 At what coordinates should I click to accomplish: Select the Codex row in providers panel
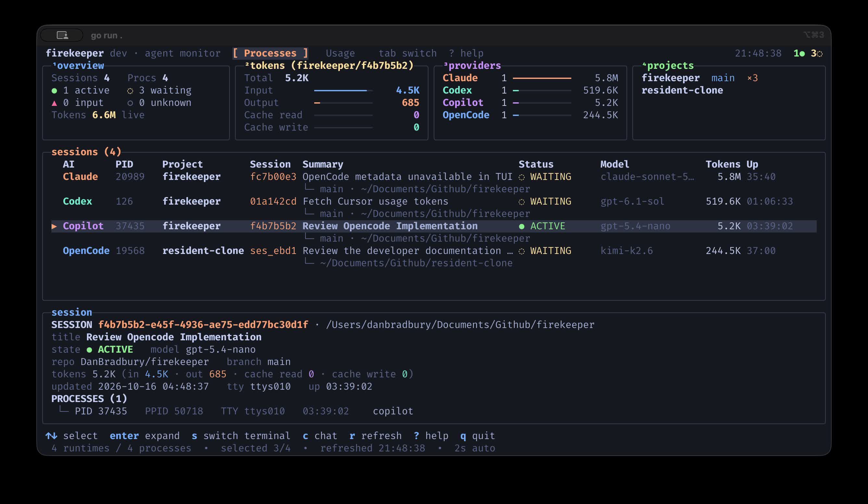(x=530, y=90)
